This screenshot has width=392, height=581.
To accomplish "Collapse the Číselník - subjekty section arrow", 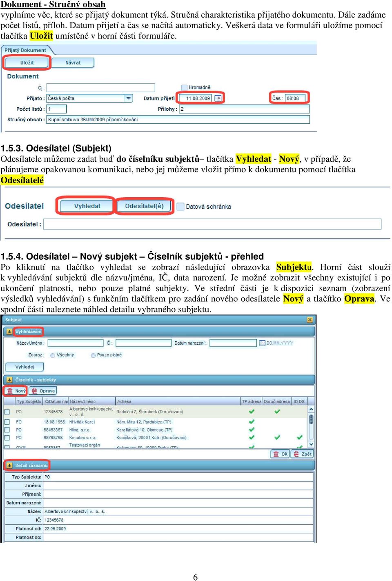I will pyautogui.click(x=9, y=380).
